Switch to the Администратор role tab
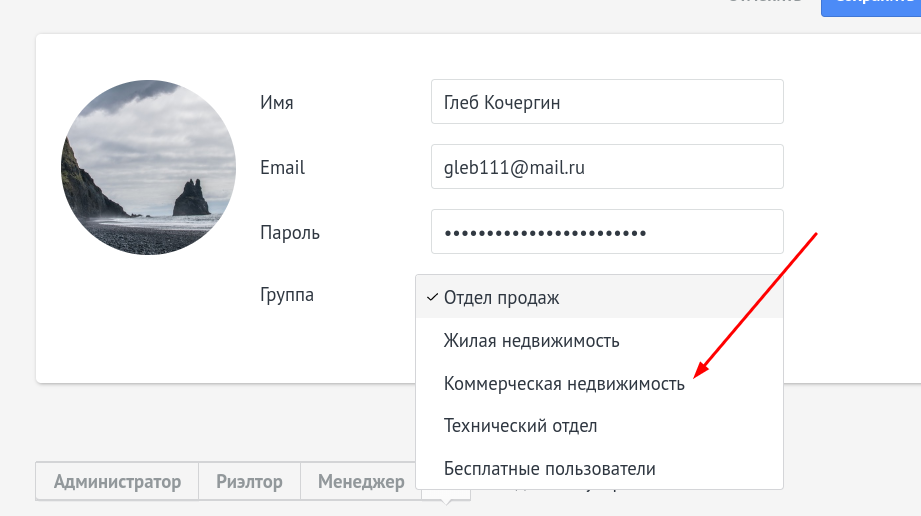This screenshot has width=921, height=516. click(117, 481)
